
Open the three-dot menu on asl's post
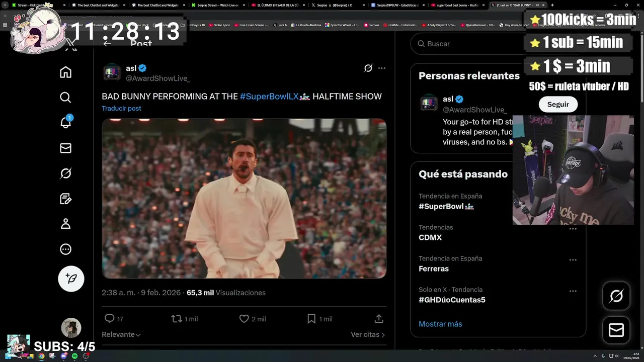(382, 68)
